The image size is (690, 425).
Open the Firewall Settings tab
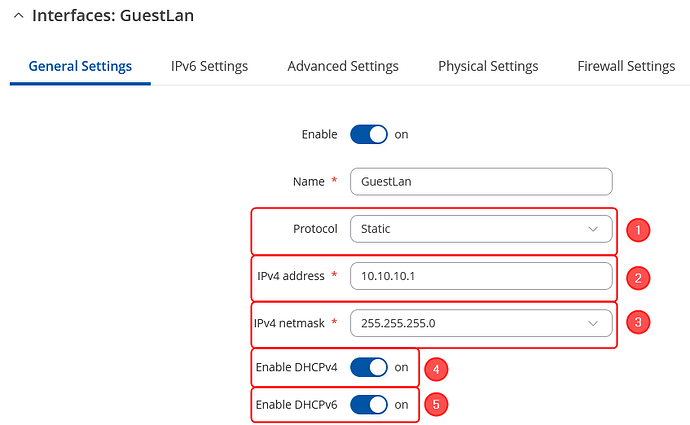pos(626,66)
